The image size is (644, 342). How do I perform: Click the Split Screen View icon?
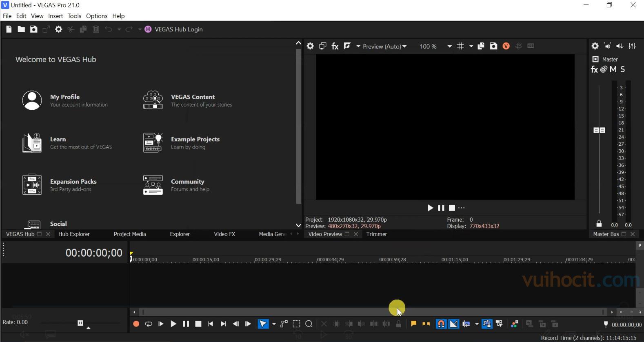[347, 46]
